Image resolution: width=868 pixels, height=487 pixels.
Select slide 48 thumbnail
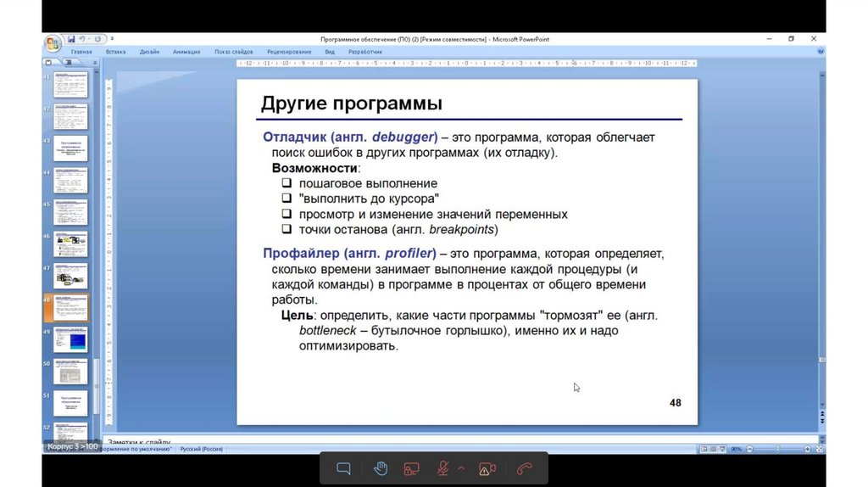(x=70, y=308)
